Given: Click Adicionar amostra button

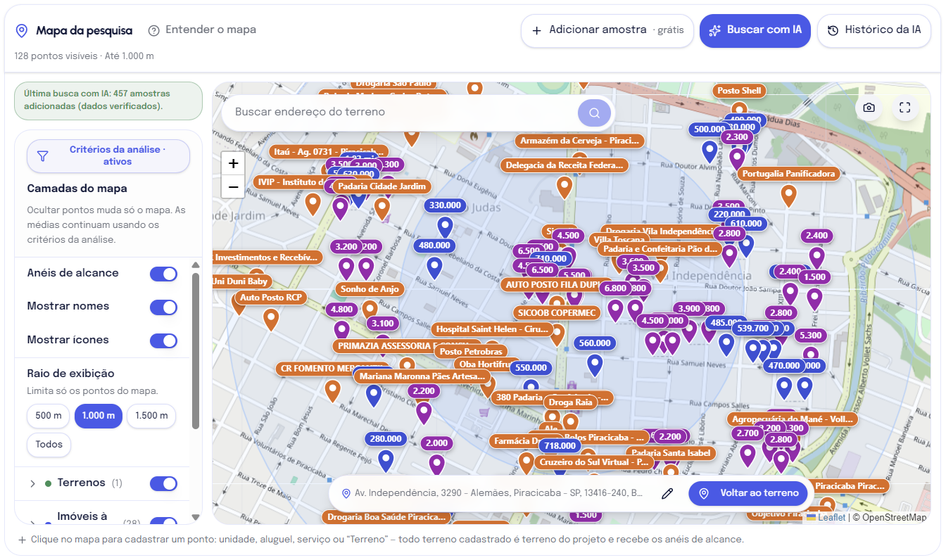Looking at the screenshot, I should pos(607,30).
